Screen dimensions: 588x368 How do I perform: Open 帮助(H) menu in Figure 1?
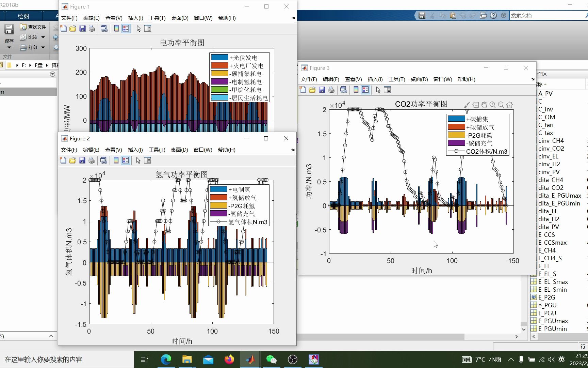tap(227, 18)
